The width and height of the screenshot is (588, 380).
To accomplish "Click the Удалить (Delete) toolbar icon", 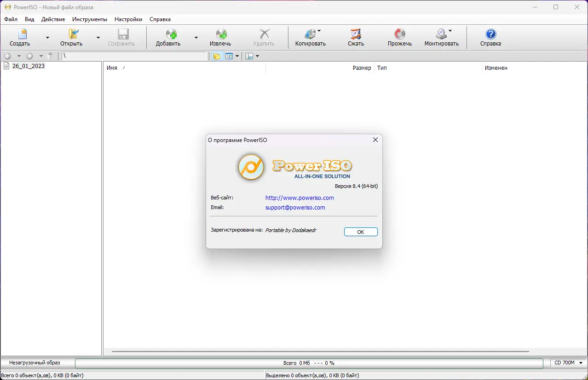I will (x=264, y=34).
